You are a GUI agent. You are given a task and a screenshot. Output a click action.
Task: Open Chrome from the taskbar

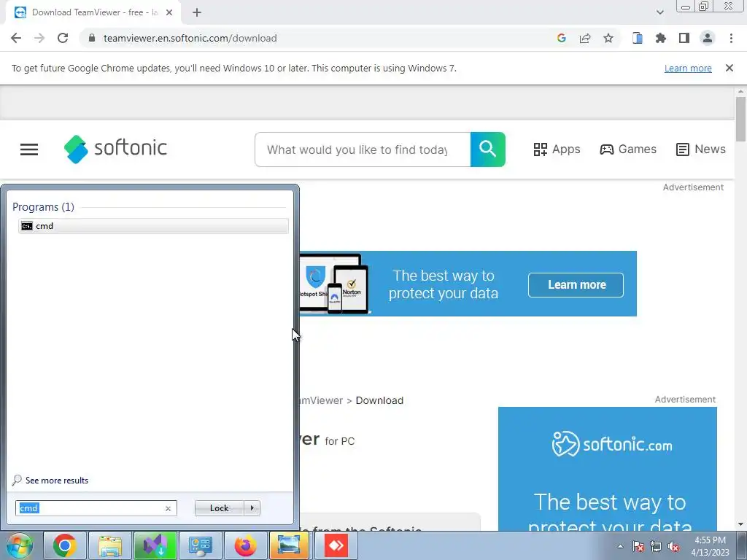coord(65,545)
